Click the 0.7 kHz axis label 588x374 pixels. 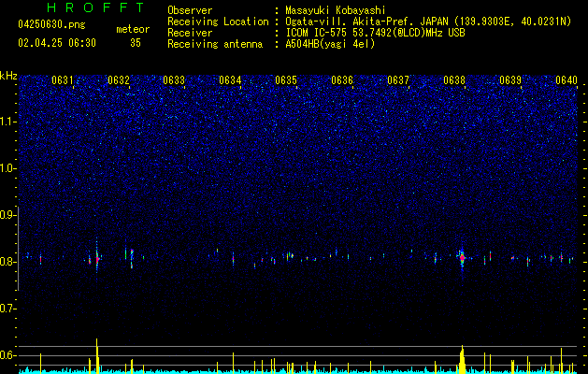click(x=7, y=309)
